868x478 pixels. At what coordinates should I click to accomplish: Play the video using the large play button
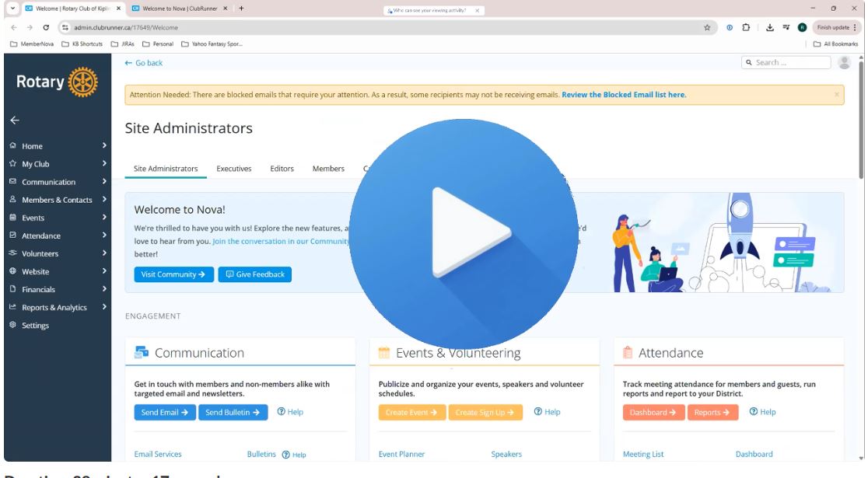click(464, 233)
